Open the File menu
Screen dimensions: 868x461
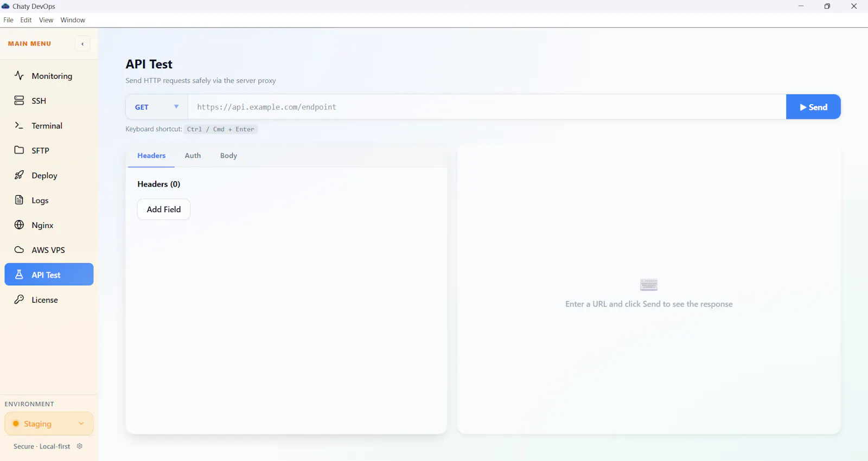(x=9, y=20)
